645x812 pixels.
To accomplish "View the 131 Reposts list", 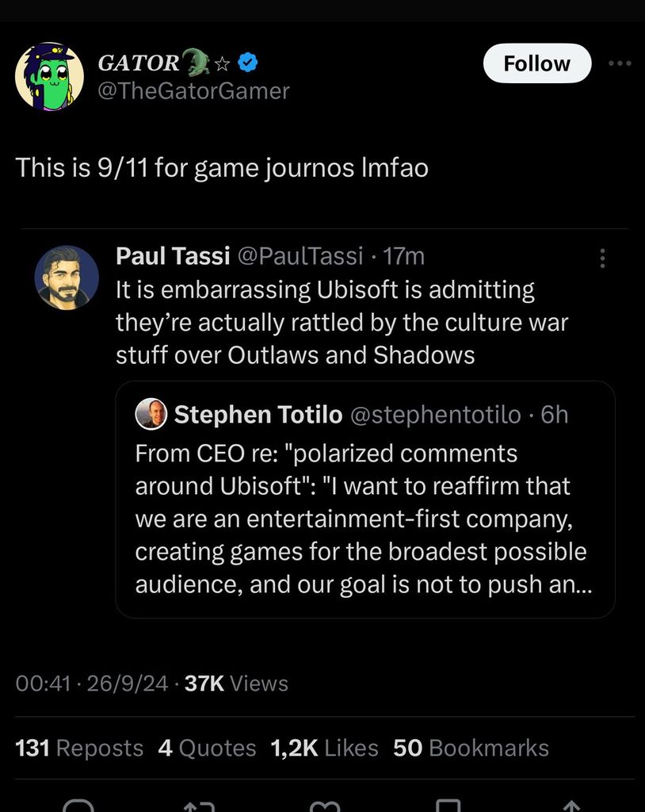I will [x=79, y=748].
